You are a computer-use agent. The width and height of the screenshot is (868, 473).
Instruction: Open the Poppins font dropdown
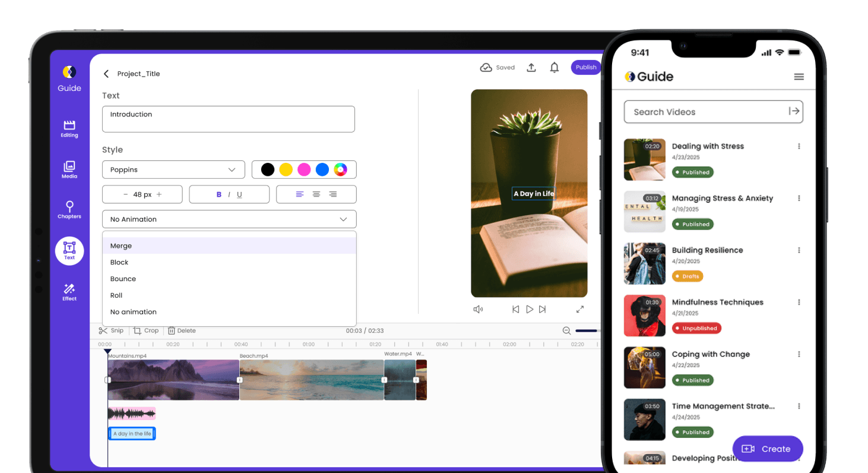click(x=173, y=169)
